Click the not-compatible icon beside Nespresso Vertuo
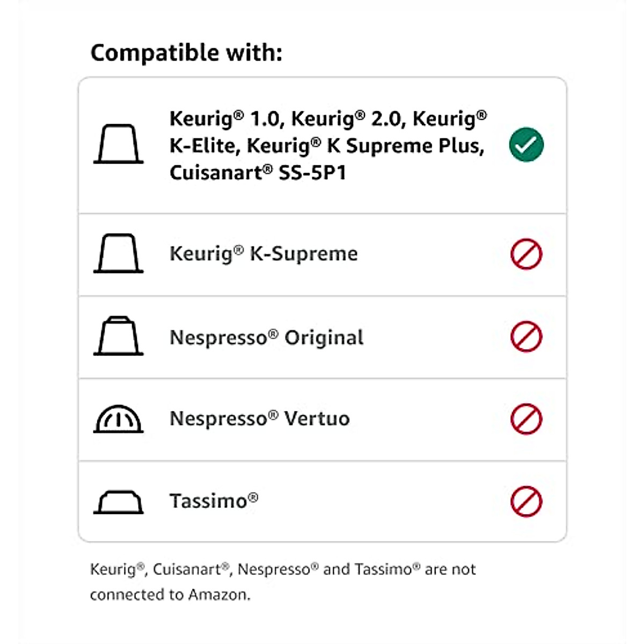Screen dimensions: 644x644 [526, 419]
